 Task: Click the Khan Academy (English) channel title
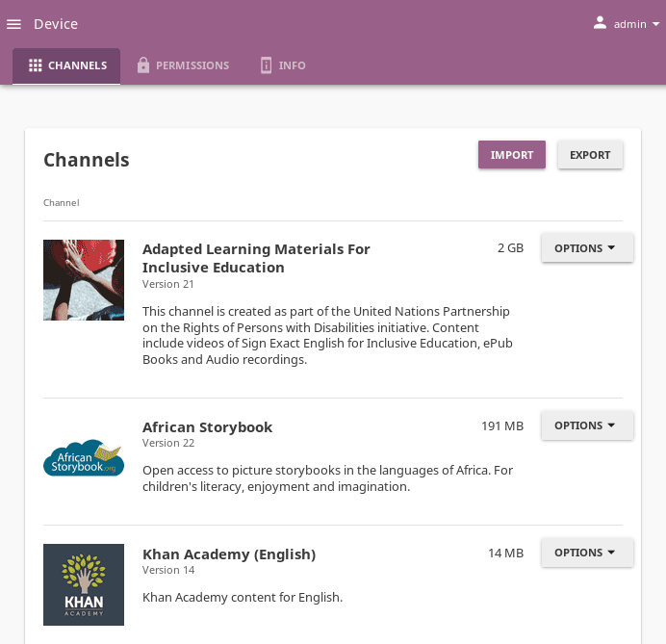coord(229,554)
